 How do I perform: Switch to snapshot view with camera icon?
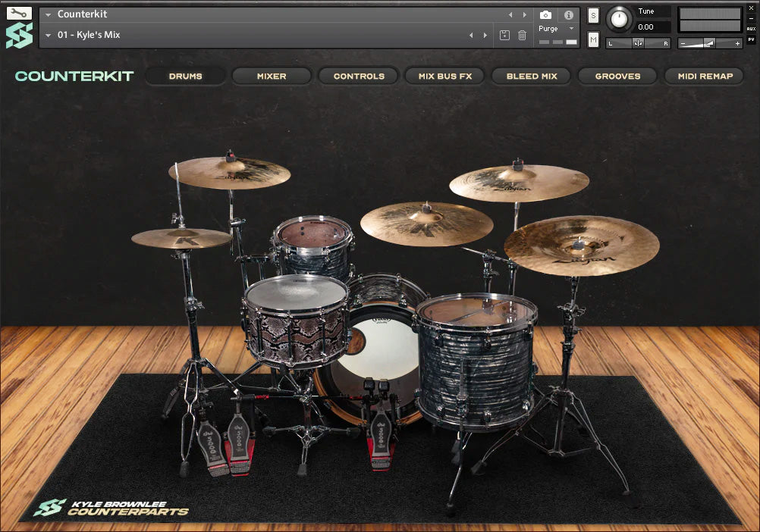545,14
